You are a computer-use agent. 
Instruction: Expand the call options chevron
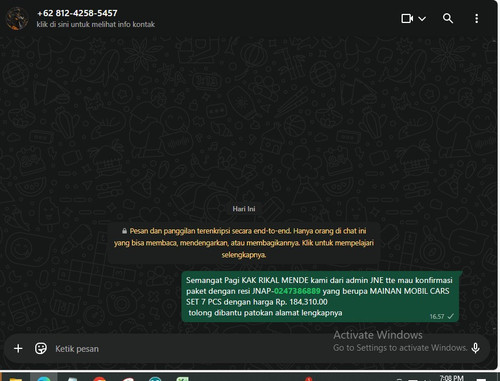point(422,19)
